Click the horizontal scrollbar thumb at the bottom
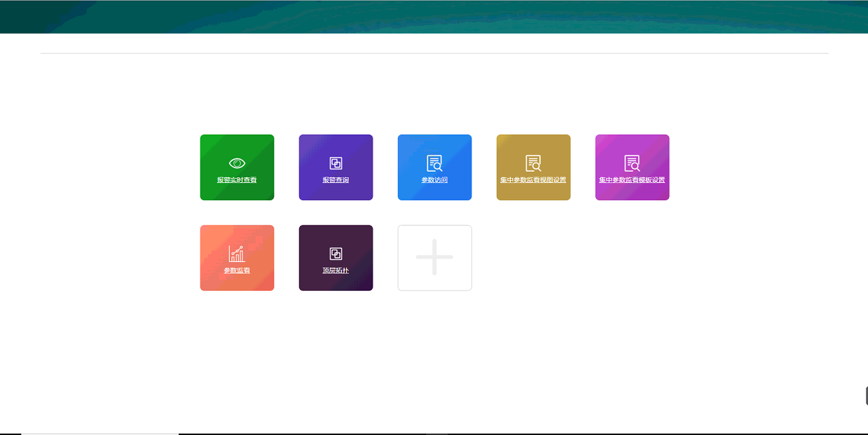The image size is (868, 435). click(x=99, y=434)
